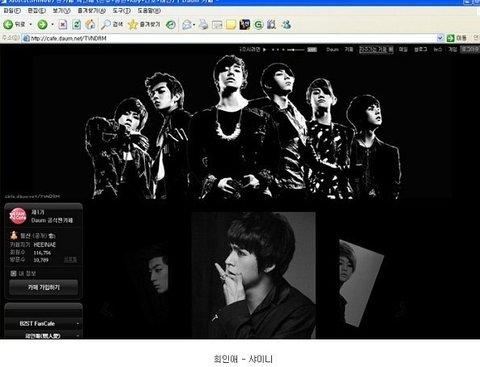
Task: Expand the Back button history dropdown arrow
Action: coord(31,24)
